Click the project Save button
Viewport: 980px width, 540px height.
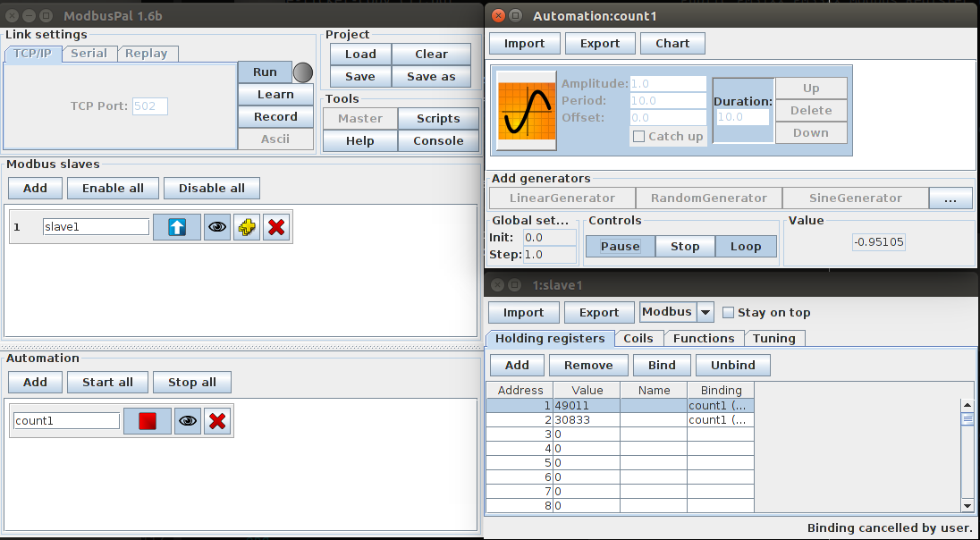(360, 76)
